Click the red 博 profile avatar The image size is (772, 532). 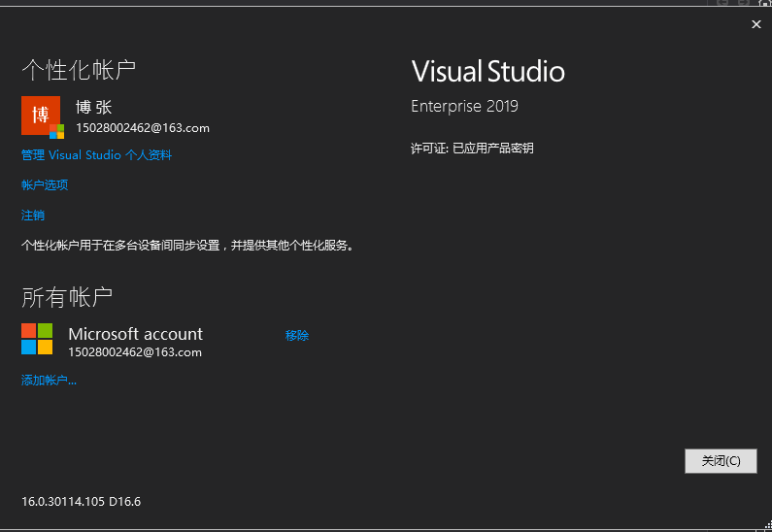(x=41, y=116)
